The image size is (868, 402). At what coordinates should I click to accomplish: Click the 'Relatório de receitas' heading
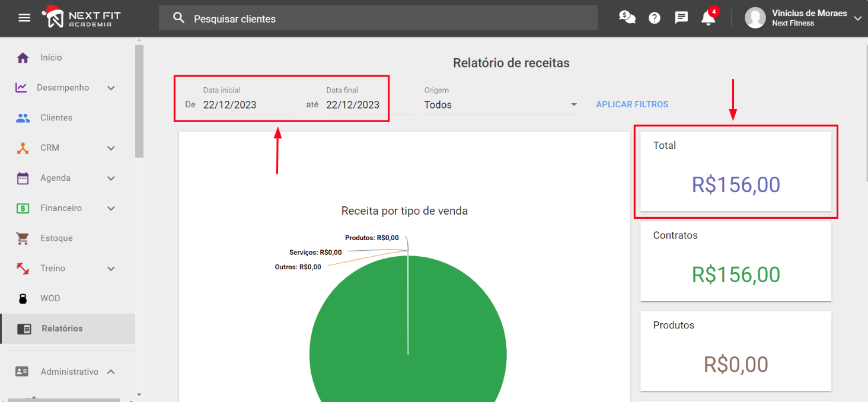click(511, 63)
